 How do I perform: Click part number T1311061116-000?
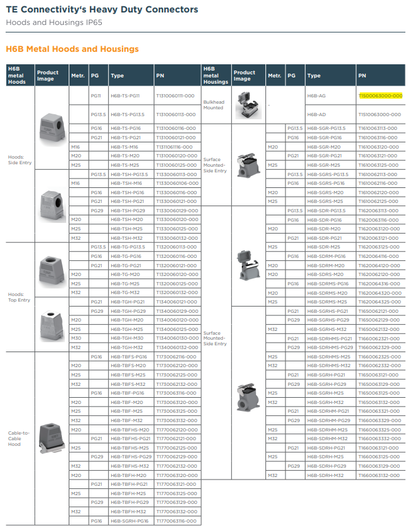click(x=174, y=147)
